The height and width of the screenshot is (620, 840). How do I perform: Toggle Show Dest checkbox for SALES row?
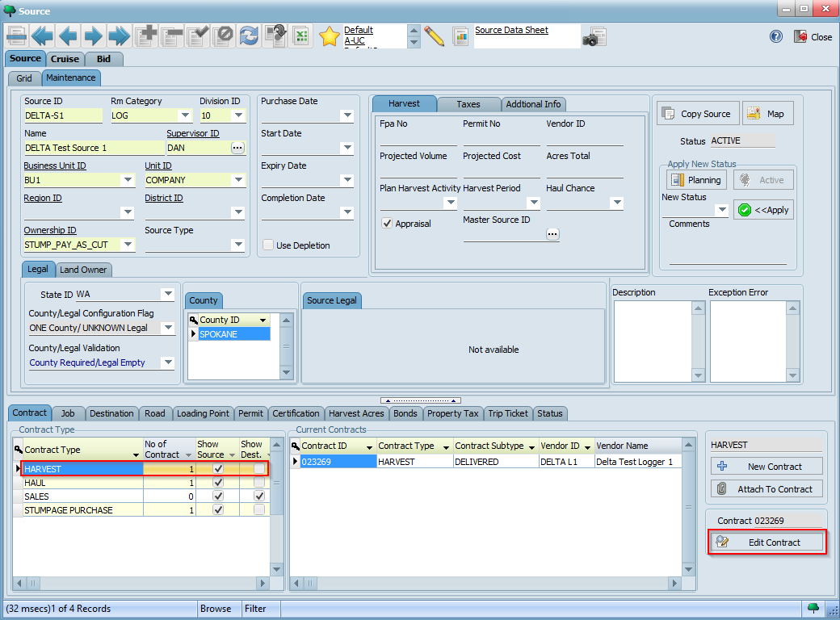click(259, 496)
